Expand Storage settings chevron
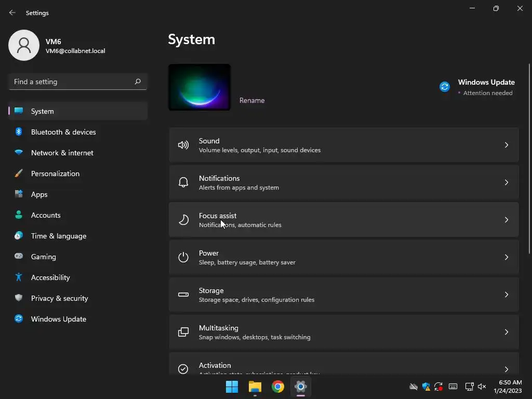Viewport: 532px width, 399px height. point(506,295)
